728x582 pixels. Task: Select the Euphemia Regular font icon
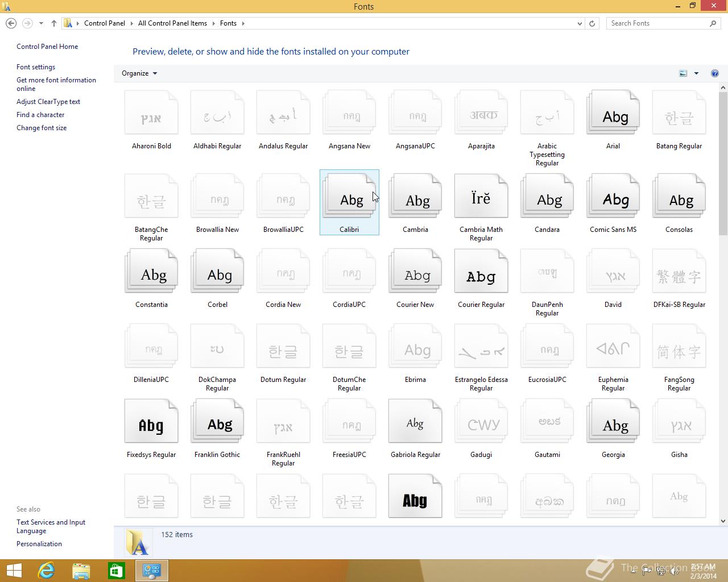pyautogui.click(x=613, y=347)
